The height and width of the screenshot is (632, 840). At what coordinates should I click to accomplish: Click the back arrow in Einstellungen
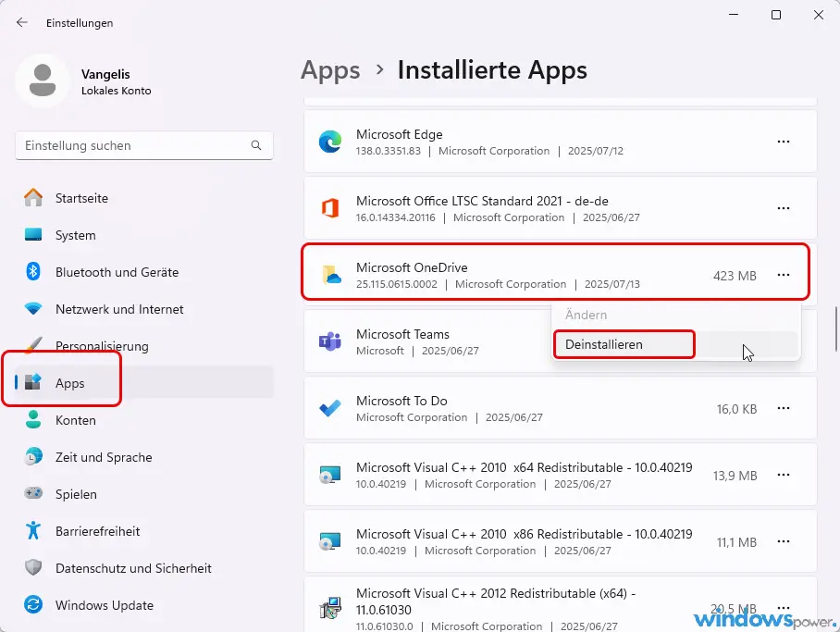(x=21, y=22)
